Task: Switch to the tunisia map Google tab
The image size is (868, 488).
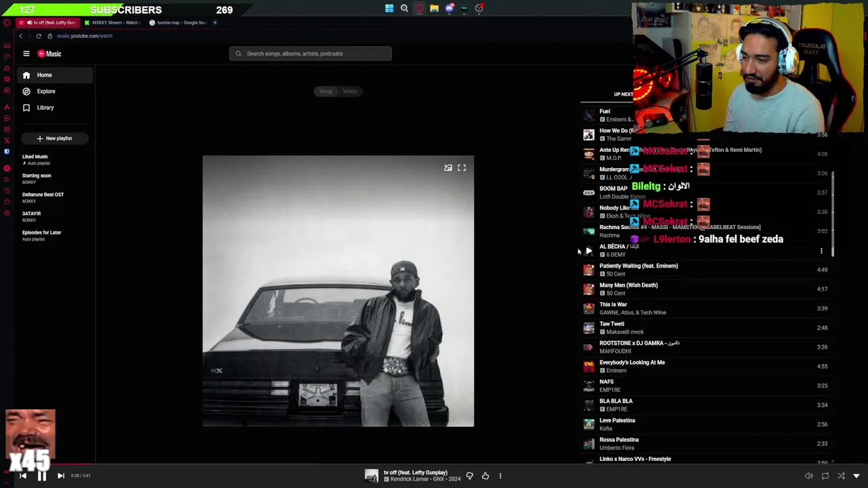Action: (x=178, y=22)
